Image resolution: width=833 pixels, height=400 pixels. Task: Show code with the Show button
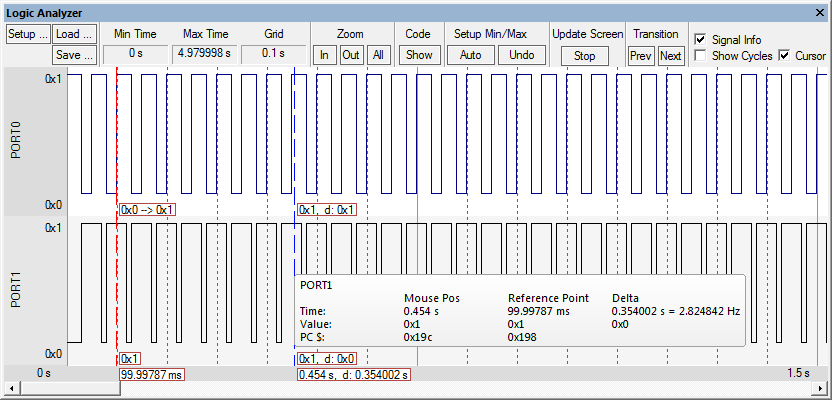(419, 55)
